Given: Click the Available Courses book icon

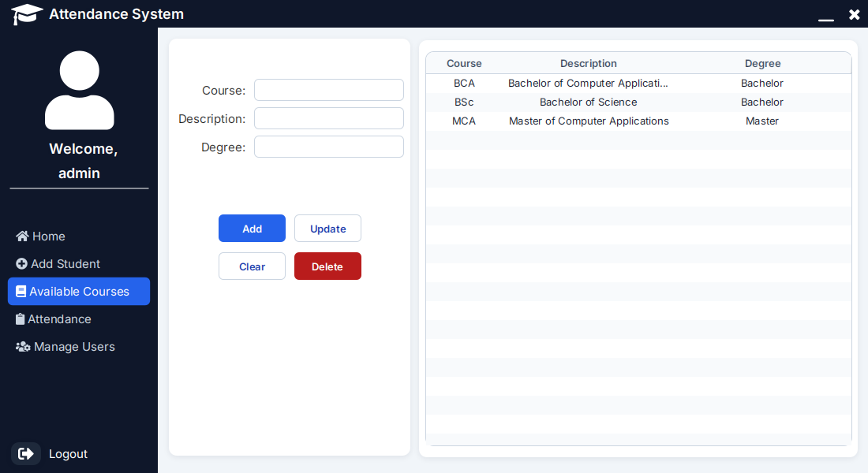Looking at the screenshot, I should [x=21, y=292].
